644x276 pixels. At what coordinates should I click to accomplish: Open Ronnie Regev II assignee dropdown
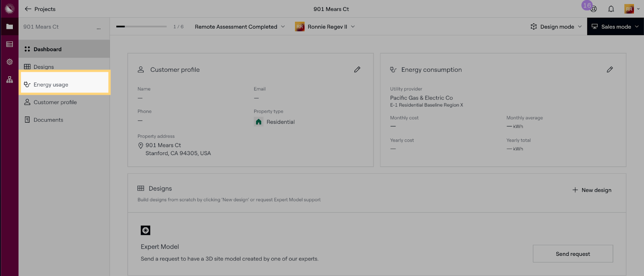[325, 27]
